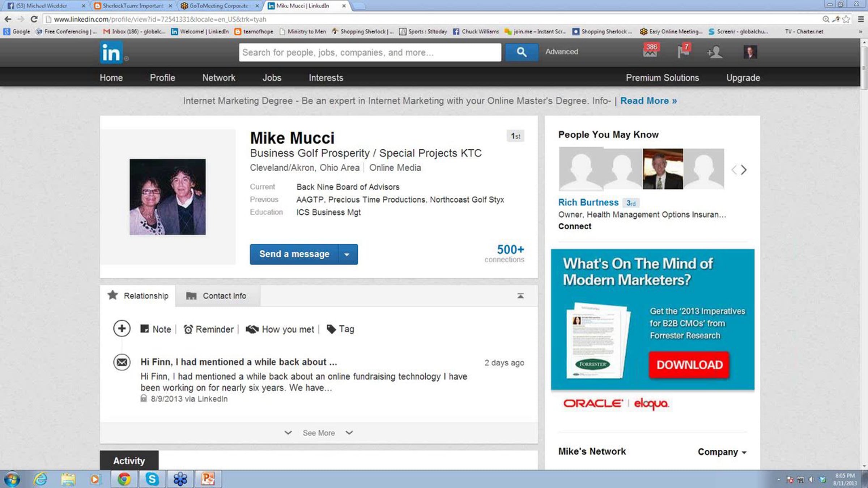Viewport: 868px width, 488px height.
Task: Click the volume speaker tray icon
Action: coord(812,480)
